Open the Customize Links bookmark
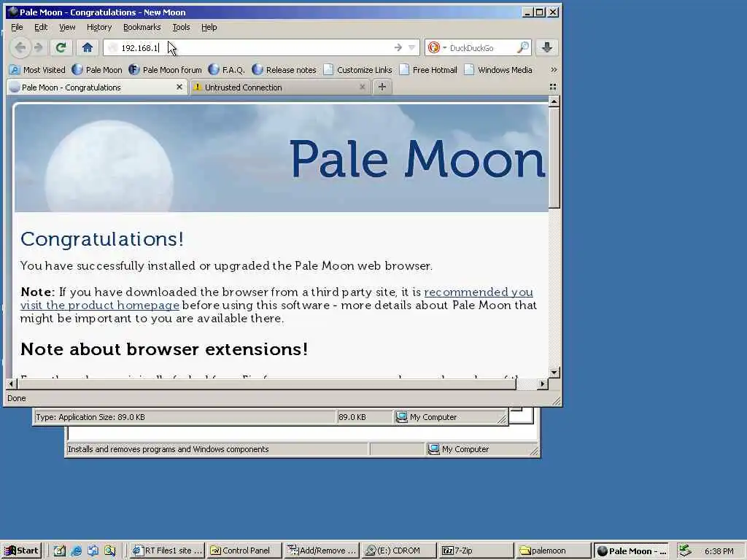The height and width of the screenshot is (560, 747). [x=357, y=69]
